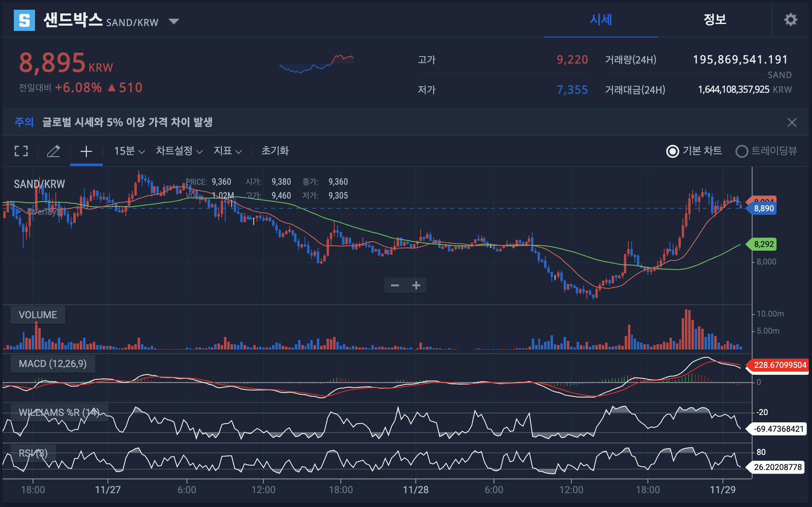
Task: Dismiss the global price warning banner
Action: click(x=792, y=122)
